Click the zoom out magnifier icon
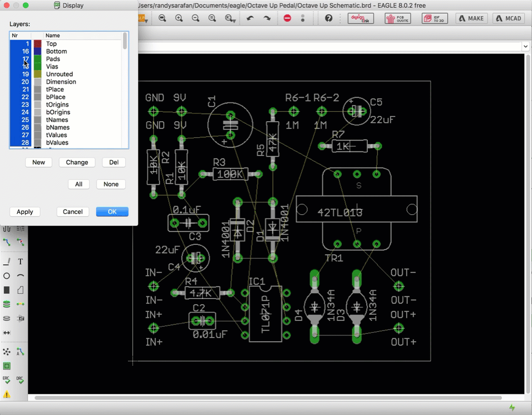The image size is (532, 415). click(195, 18)
